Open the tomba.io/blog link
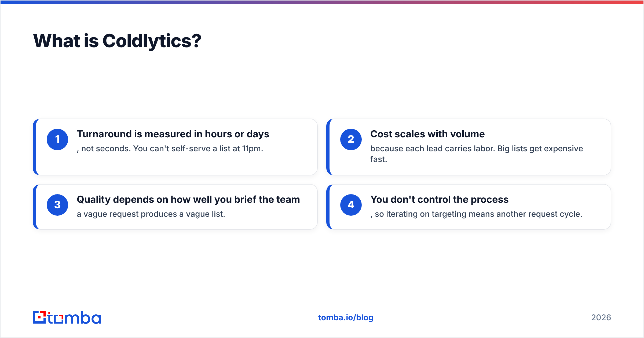Viewport: 644px width, 338px height. (346, 318)
